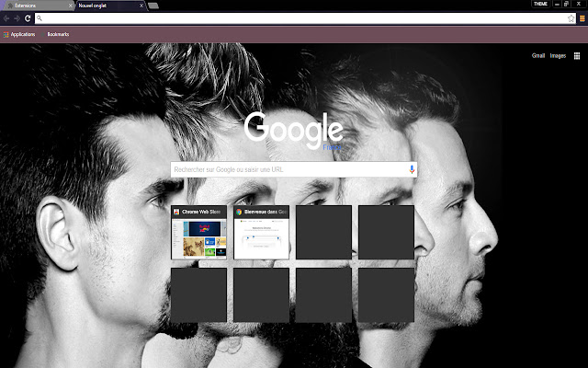
Task: Close the Nouvel onglet tab
Action: pyautogui.click(x=141, y=6)
